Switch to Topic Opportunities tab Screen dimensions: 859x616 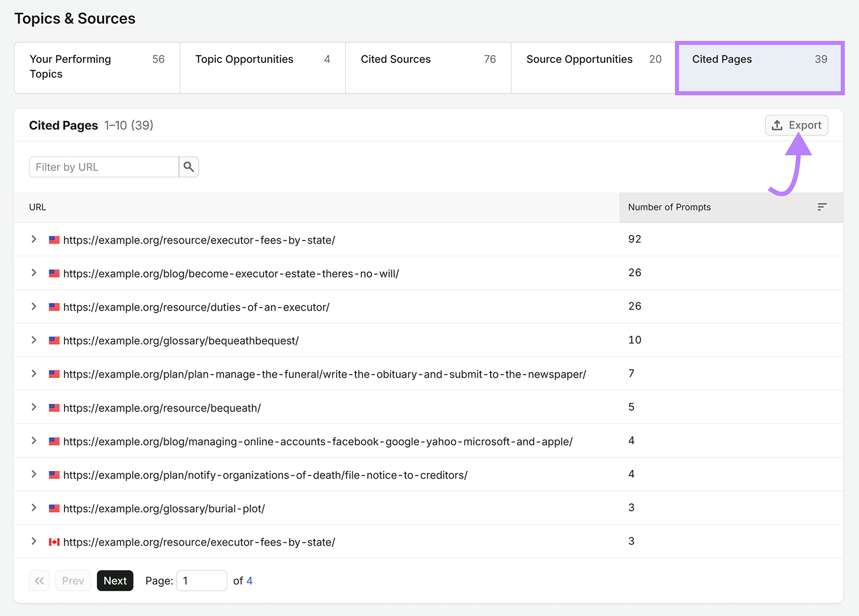[x=263, y=68]
